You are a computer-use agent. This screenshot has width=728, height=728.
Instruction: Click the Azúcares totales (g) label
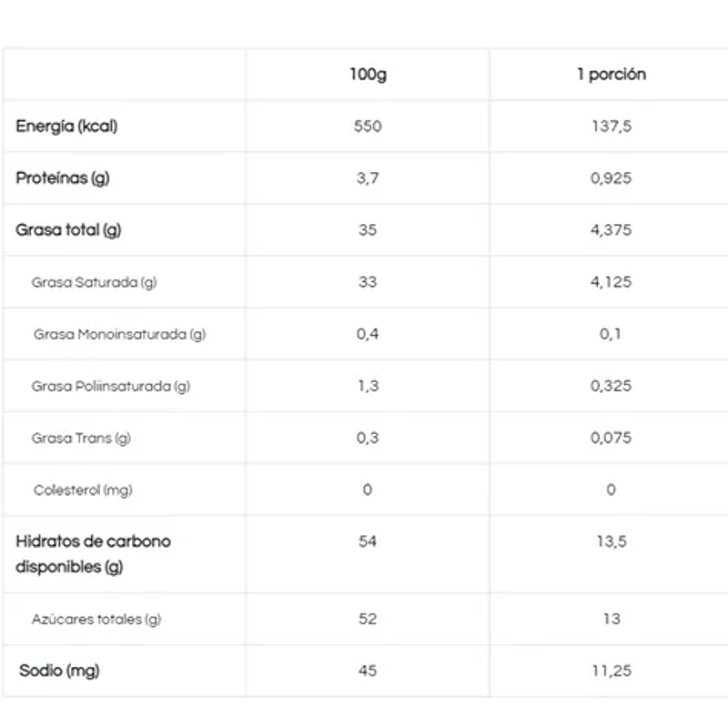coord(96,619)
